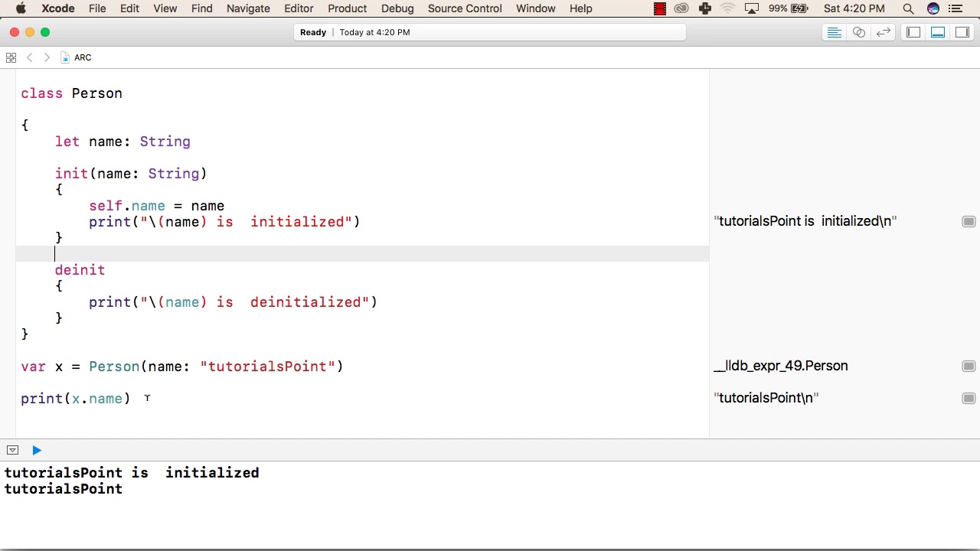980x551 pixels.
Task: Open the Siri menu bar icon
Action: (933, 8)
